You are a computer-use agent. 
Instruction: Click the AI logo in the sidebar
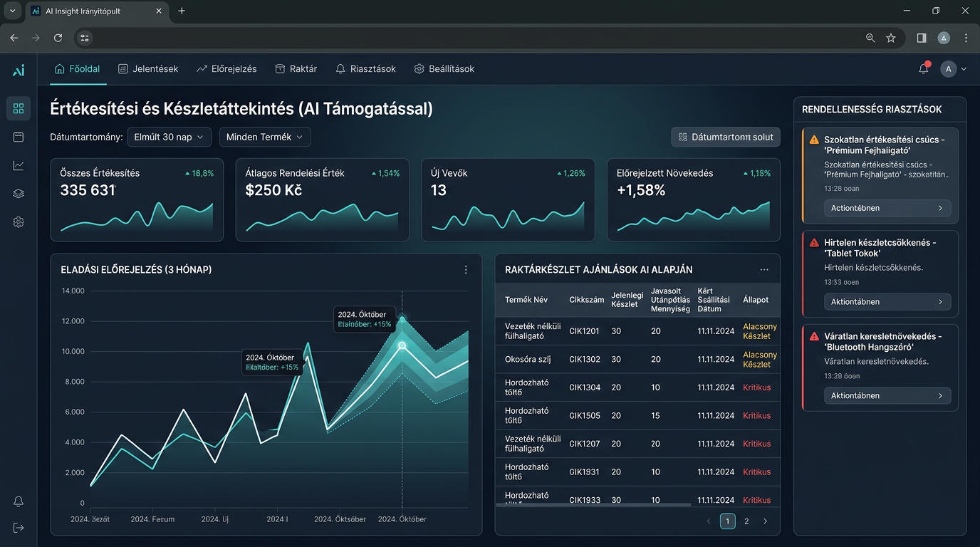(19, 70)
